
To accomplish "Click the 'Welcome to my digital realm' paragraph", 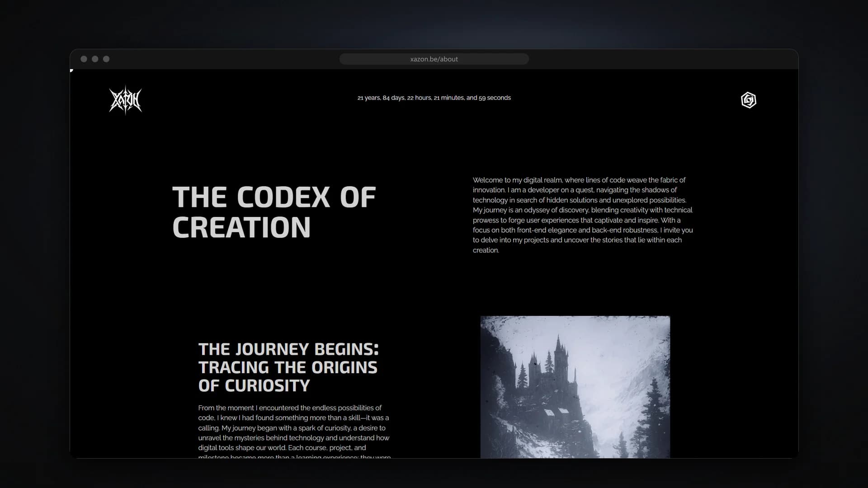I will (583, 215).
